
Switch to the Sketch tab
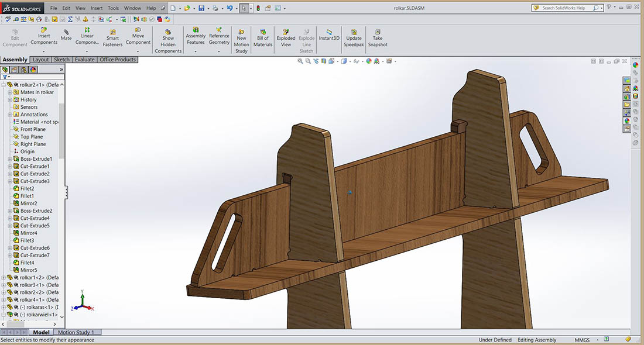coord(61,60)
